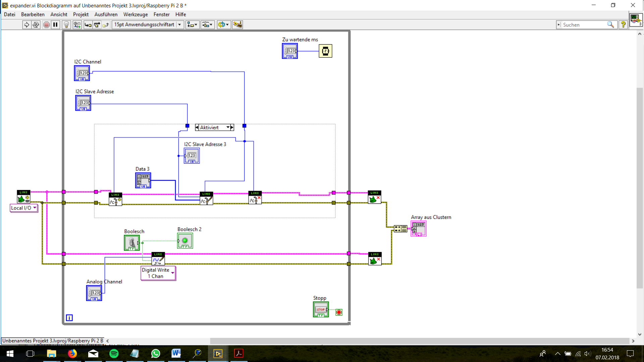This screenshot has height=362, width=644.
Task: Click Run Continuously button
Action: [x=36, y=24]
